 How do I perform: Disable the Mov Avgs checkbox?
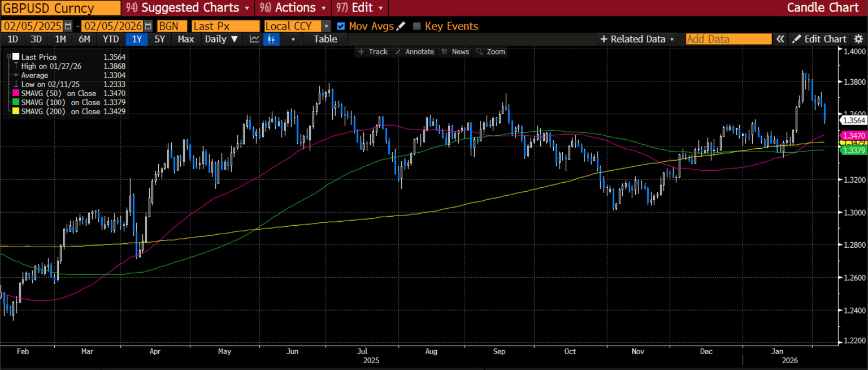[x=341, y=26]
